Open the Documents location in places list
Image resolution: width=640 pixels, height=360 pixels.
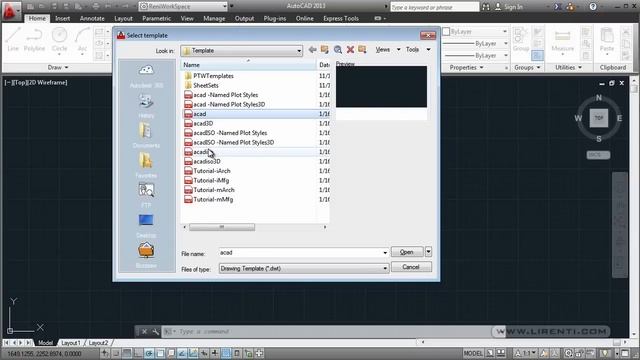(146, 136)
